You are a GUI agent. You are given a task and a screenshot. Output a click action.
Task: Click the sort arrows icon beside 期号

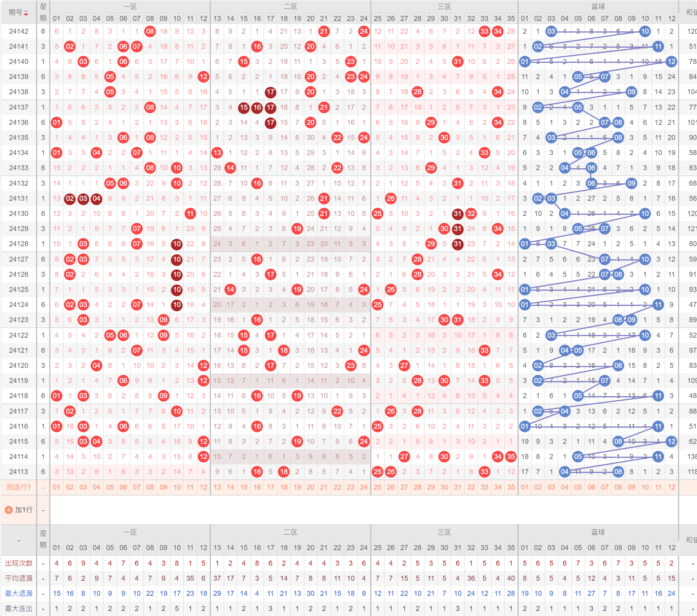[x=26, y=13]
